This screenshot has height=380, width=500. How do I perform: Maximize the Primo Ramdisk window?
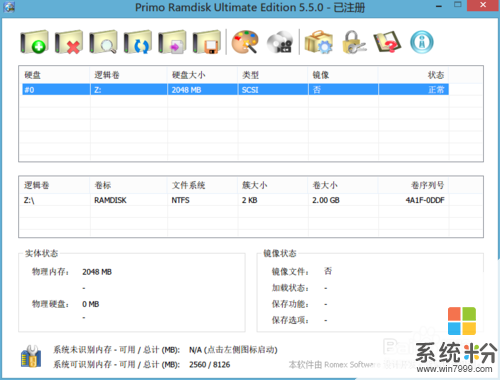pyautogui.click(x=458, y=5)
